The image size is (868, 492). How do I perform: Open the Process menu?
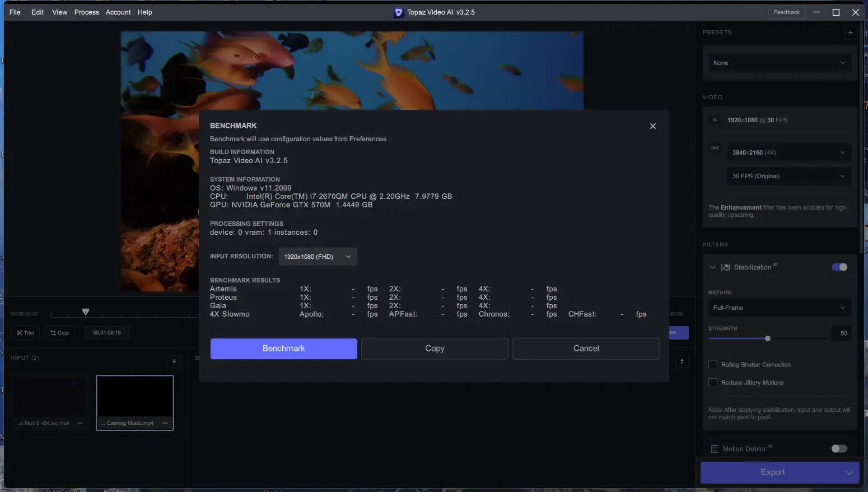pyautogui.click(x=87, y=12)
